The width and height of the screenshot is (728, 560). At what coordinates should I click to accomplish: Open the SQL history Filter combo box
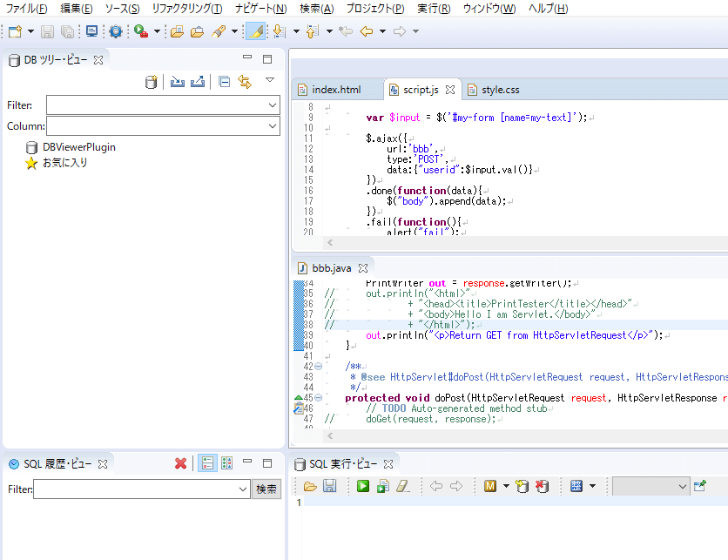coord(142,489)
